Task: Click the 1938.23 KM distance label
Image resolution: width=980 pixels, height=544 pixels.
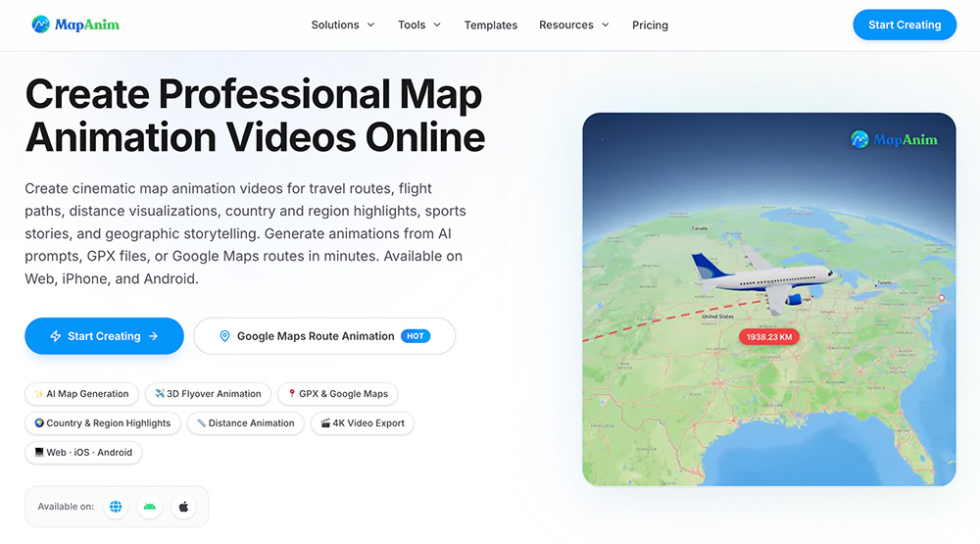Action: tap(768, 337)
